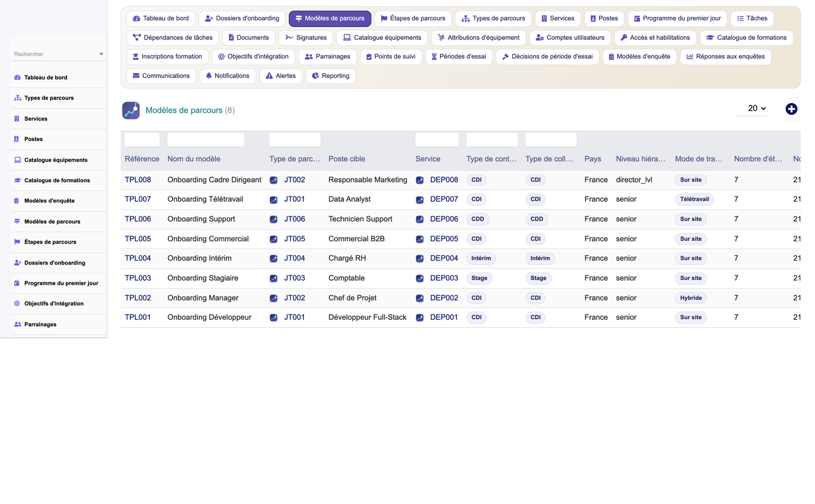Click the signature icon on Signatures tab
This screenshot has width=815, height=504.
[289, 38]
